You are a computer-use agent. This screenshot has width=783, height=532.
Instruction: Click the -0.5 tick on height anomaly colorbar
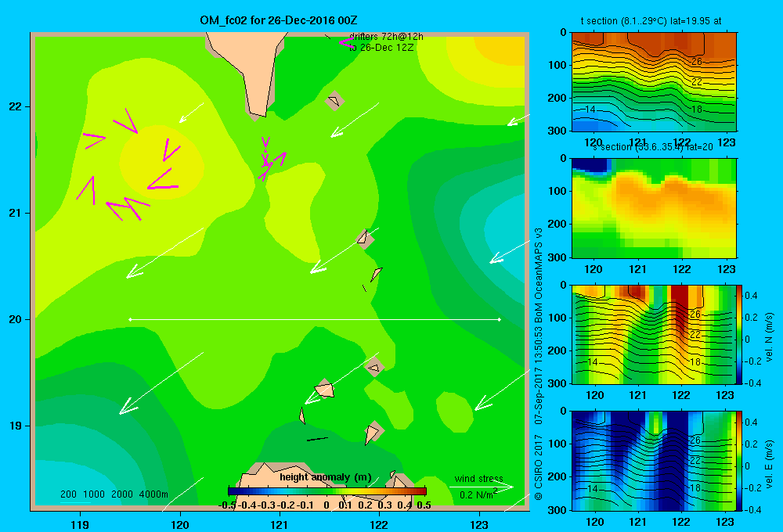pos(227,505)
